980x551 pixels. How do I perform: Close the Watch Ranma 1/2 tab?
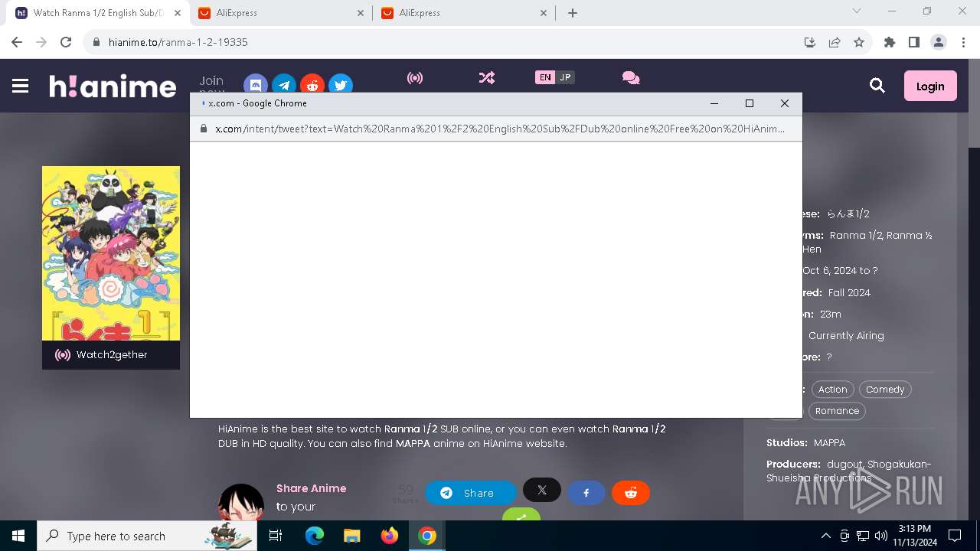[x=177, y=13]
